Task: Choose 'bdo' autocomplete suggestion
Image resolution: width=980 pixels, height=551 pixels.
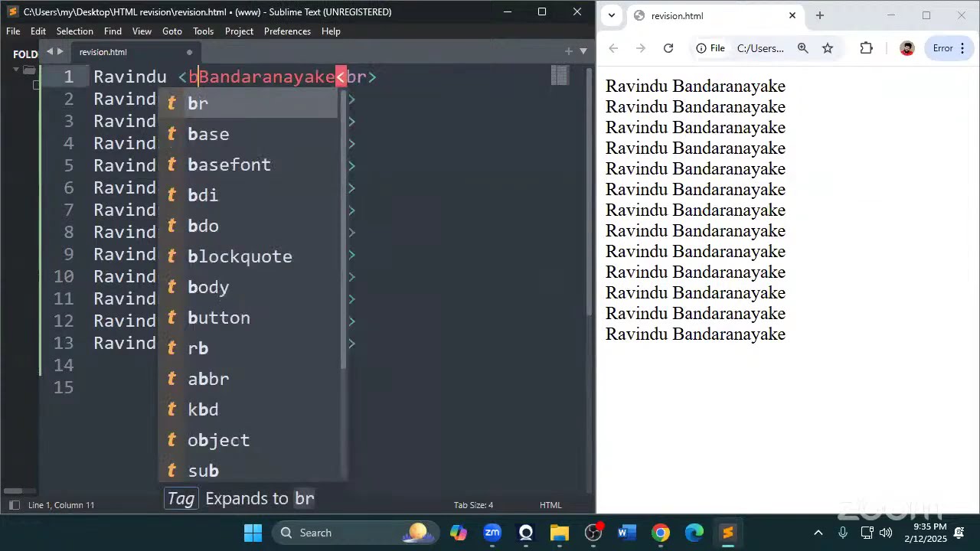Action: 248,226
